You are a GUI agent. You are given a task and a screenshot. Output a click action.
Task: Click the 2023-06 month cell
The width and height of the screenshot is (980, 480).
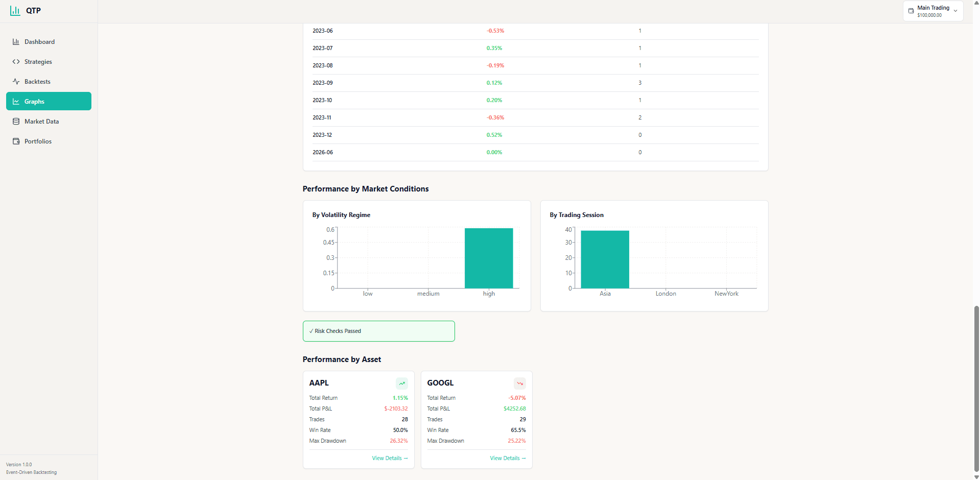click(323, 31)
